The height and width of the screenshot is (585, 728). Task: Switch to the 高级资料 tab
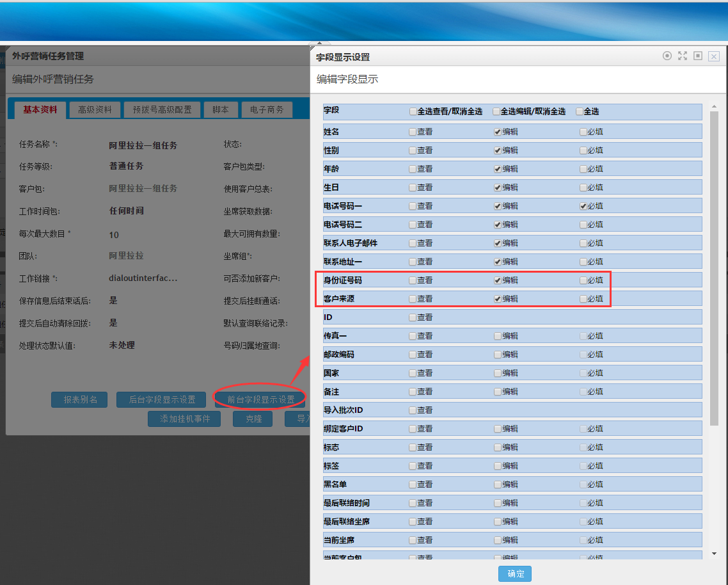pos(95,109)
